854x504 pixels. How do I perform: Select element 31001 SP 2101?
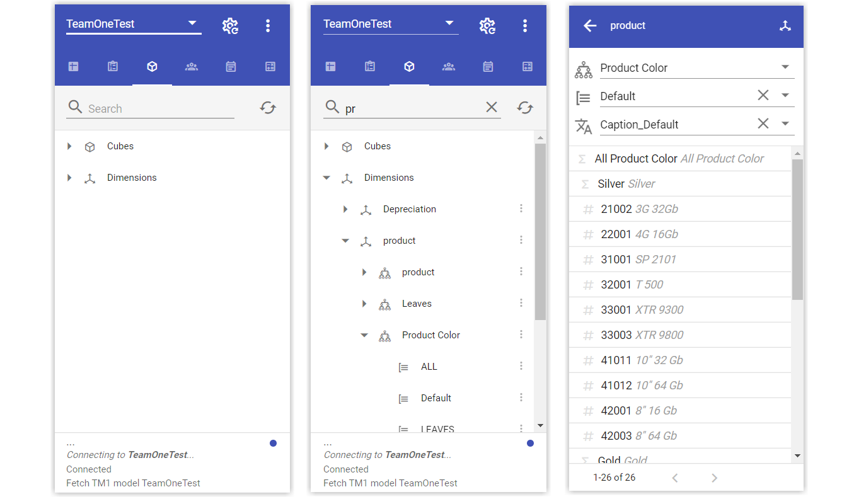[680, 260]
